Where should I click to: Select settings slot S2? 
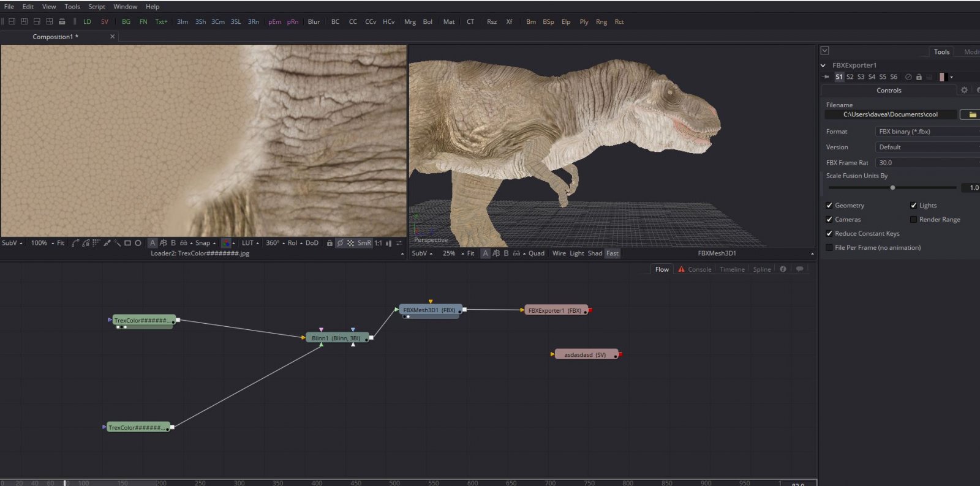point(850,77)
